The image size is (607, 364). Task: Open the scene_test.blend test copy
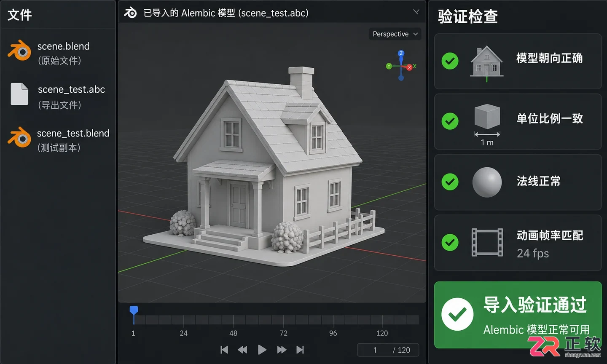pyautogui.click(x=58, y=140)
